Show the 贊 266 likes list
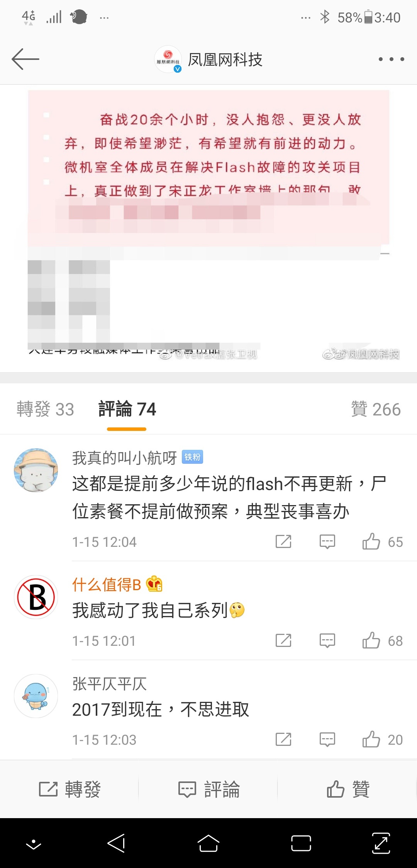This screenshot has height=868, width=417. tap(376, 409)
